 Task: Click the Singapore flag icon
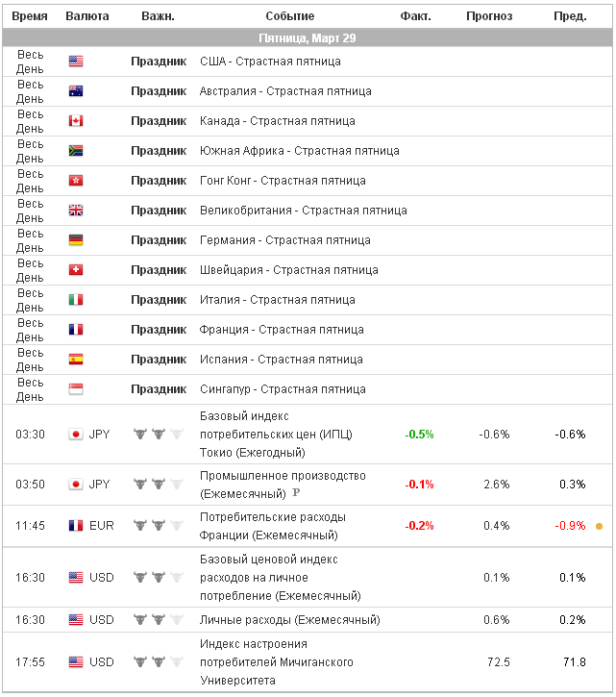(x=76, y=389)
